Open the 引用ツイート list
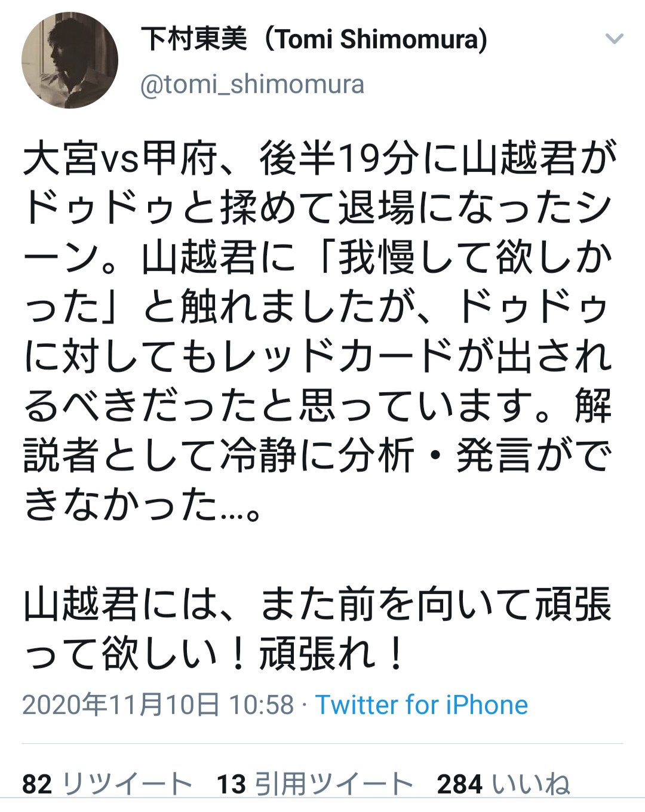645x812 pixels. tap(333, 784)
